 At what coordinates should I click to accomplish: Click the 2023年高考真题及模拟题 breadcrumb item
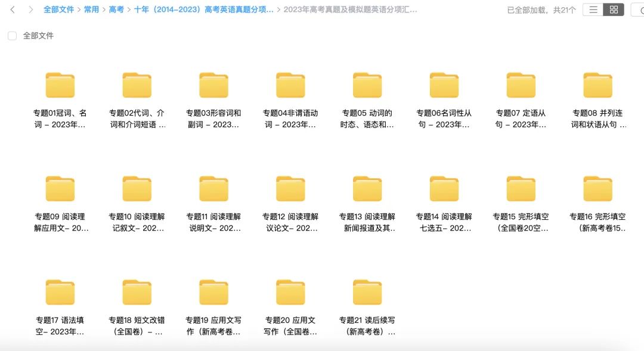351,10
